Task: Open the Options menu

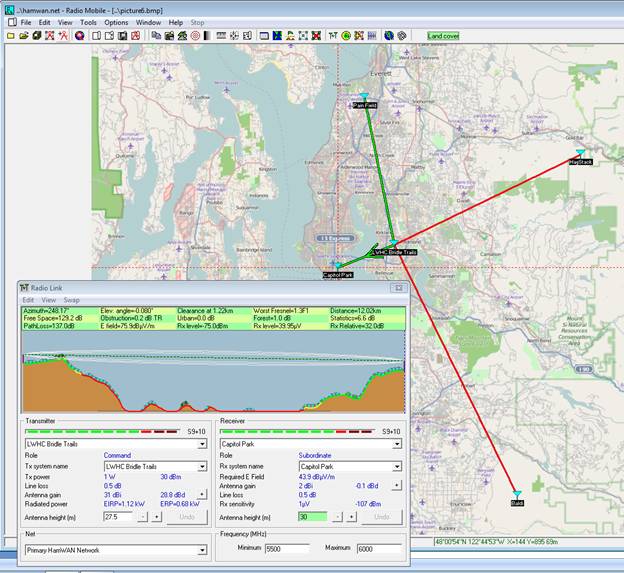Action: coord(116,21)
